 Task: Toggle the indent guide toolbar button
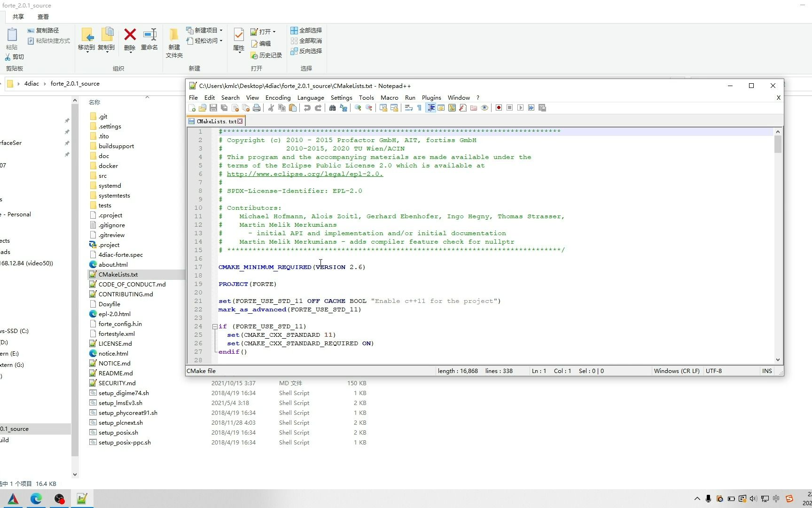tap(430, 108)
